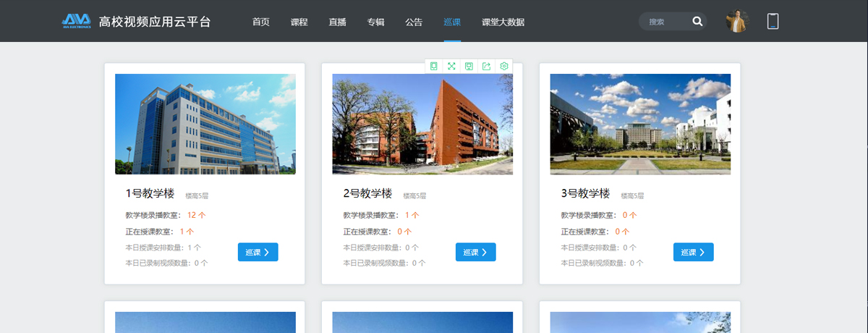Switch to the 直播 page

(x=338, y=22)
